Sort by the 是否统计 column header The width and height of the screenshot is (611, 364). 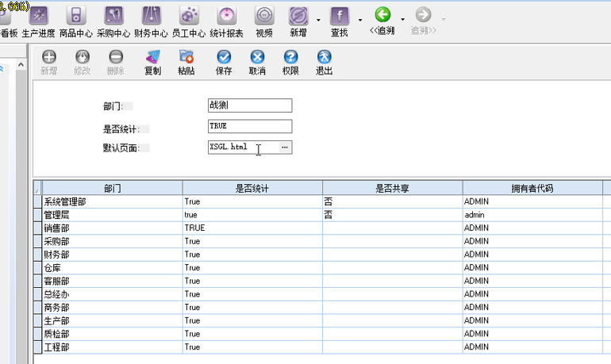point(252,189)
